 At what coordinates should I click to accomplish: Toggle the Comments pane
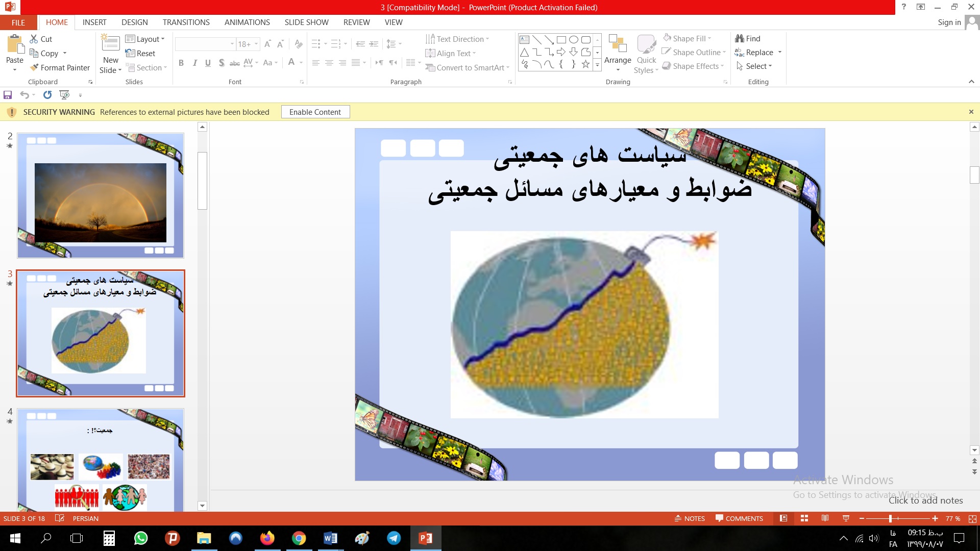739,518
